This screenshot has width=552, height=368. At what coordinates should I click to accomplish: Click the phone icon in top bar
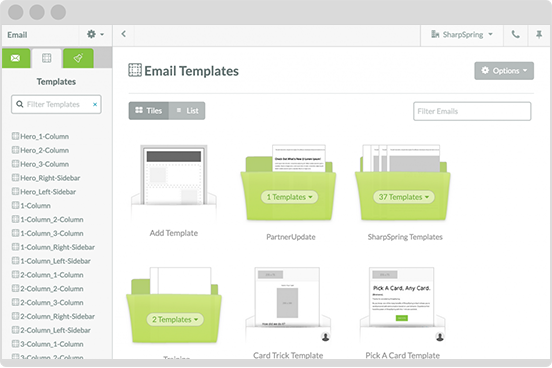click(515, 35)
